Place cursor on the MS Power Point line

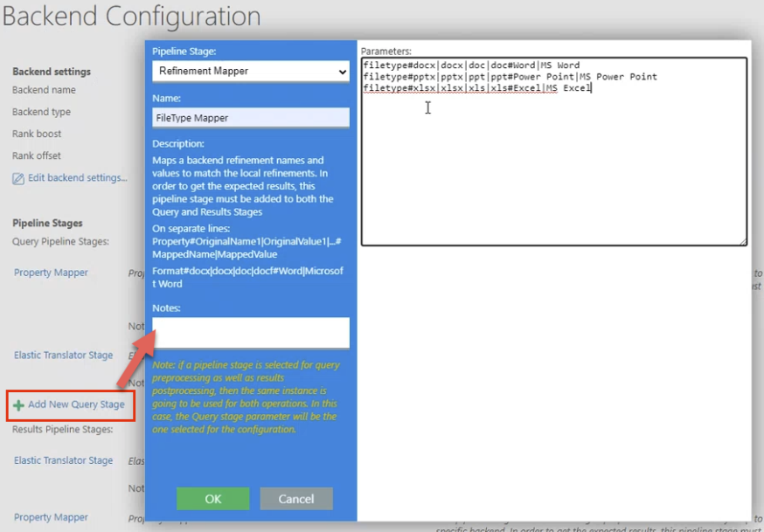510,77
